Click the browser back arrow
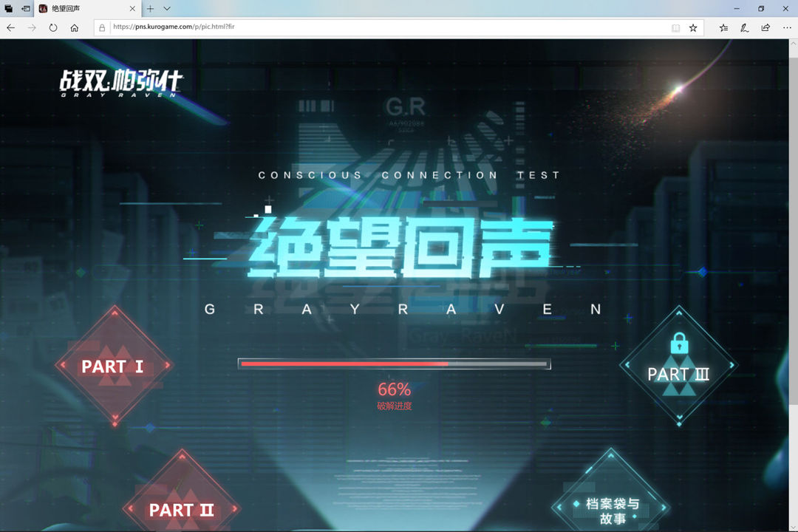Screen dimensions: 798x532 coord(10,28)
